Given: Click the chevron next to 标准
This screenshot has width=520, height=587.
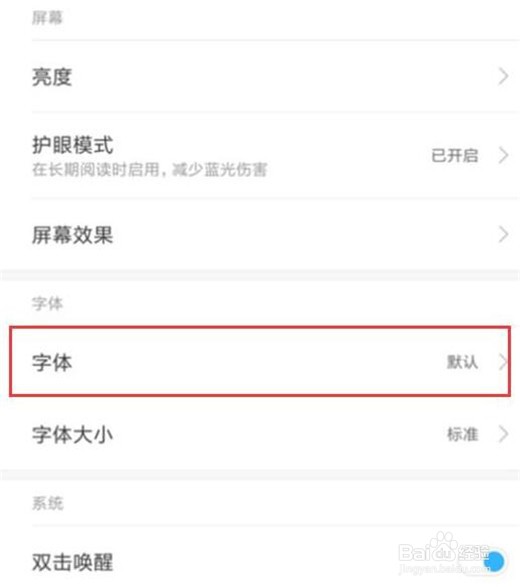Looking at the screenshot, I should coord(504,434).
